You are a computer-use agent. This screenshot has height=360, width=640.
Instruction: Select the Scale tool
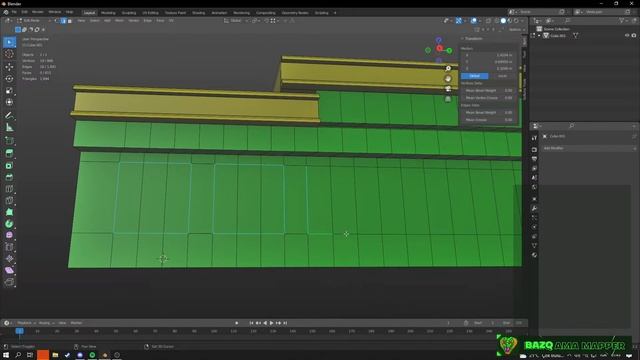pyautogui.click(x=9, y=90)
